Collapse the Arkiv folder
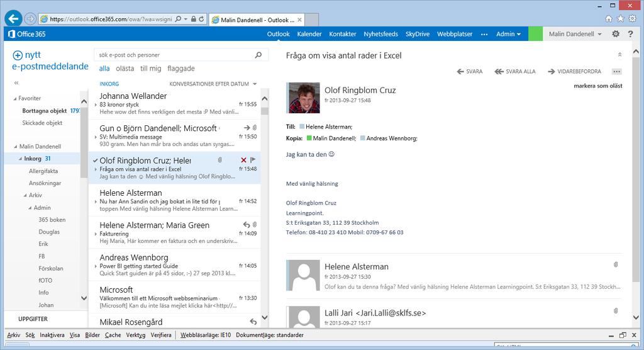 (25, 195)
